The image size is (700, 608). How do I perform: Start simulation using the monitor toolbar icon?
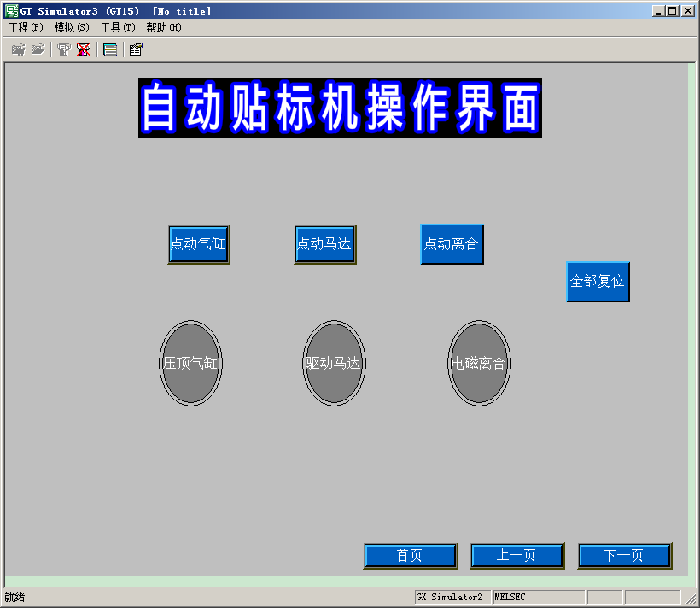[64, 50]
